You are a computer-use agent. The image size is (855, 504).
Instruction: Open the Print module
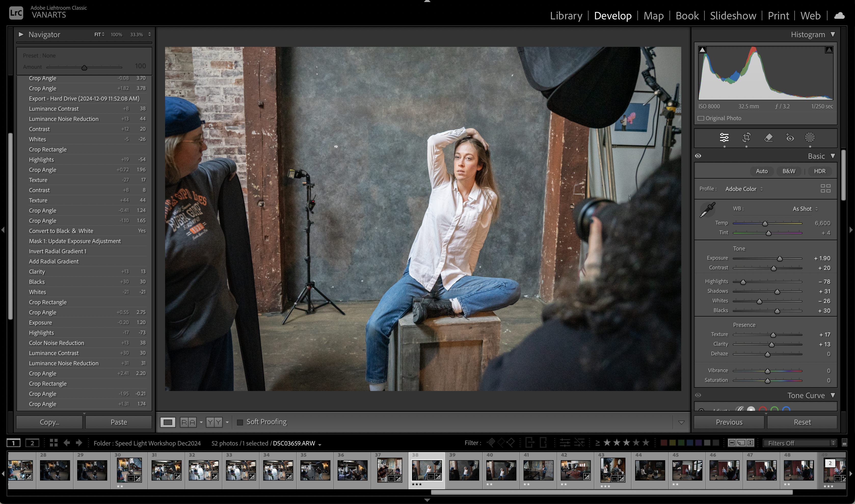click(778, 16)
